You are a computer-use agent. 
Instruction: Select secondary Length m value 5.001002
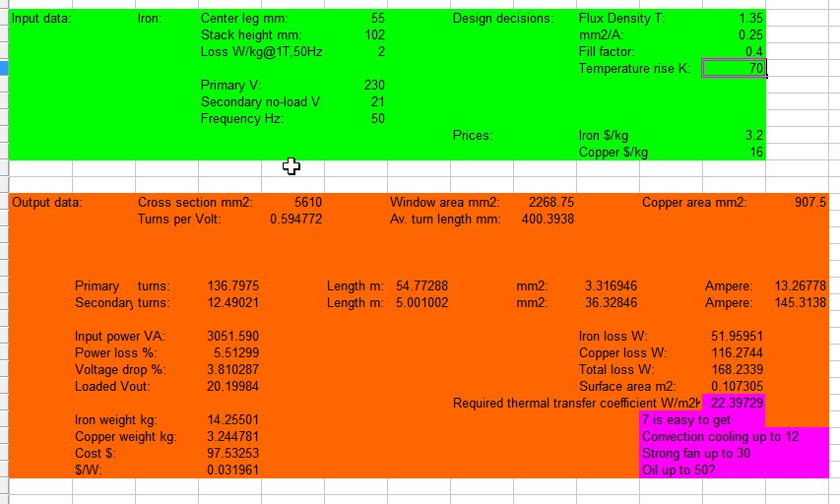[422, 302]
